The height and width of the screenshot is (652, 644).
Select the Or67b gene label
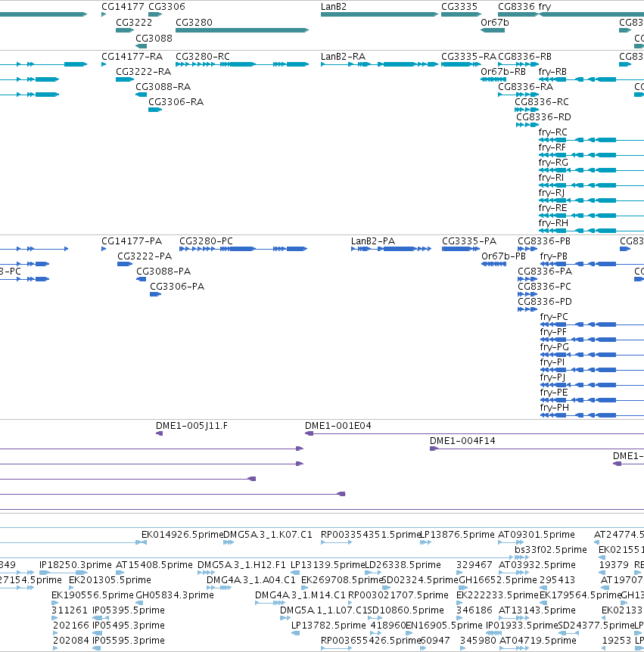(495, 23)
